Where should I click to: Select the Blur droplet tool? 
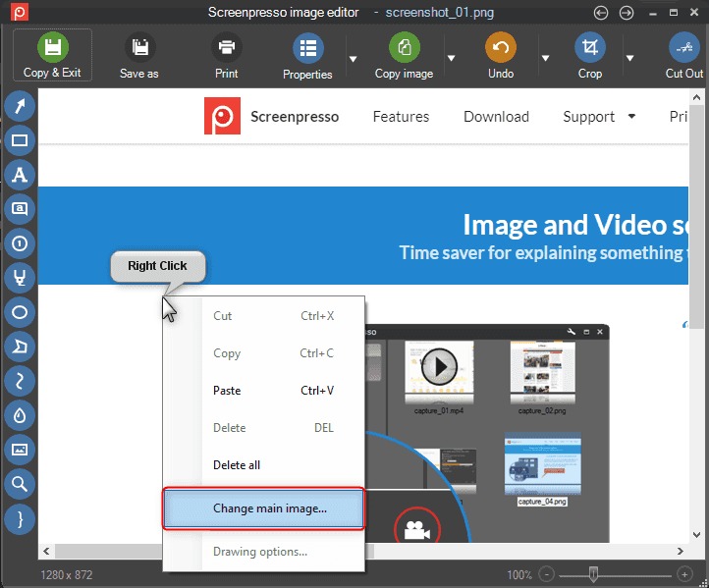pos(20,415)
